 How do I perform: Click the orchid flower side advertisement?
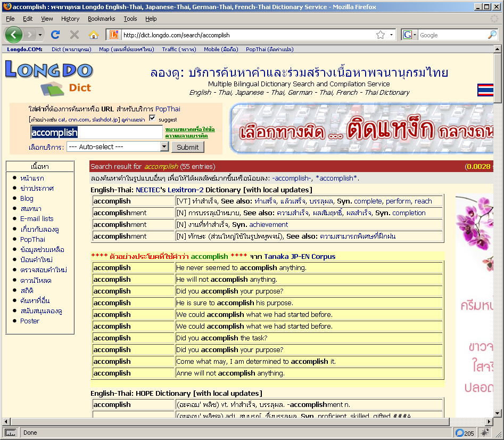coord(474,305)
